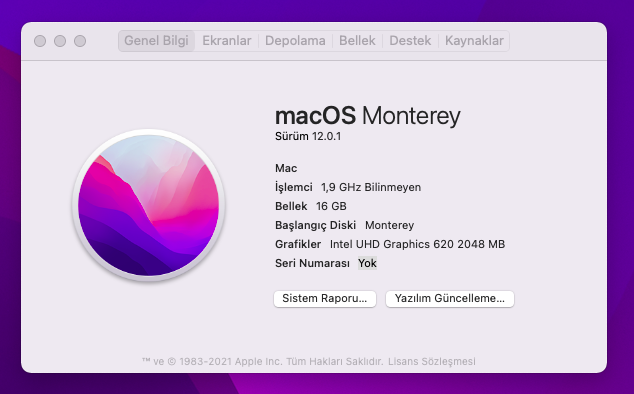Open the Lisans Sözleşmesi link
Screen dimensions: 634x394
click(432, 361)
